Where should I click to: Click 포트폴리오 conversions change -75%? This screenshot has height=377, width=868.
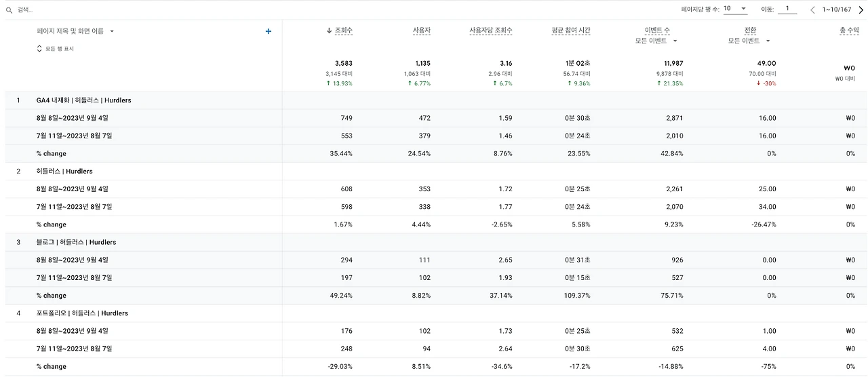click(x=768, y=367)
